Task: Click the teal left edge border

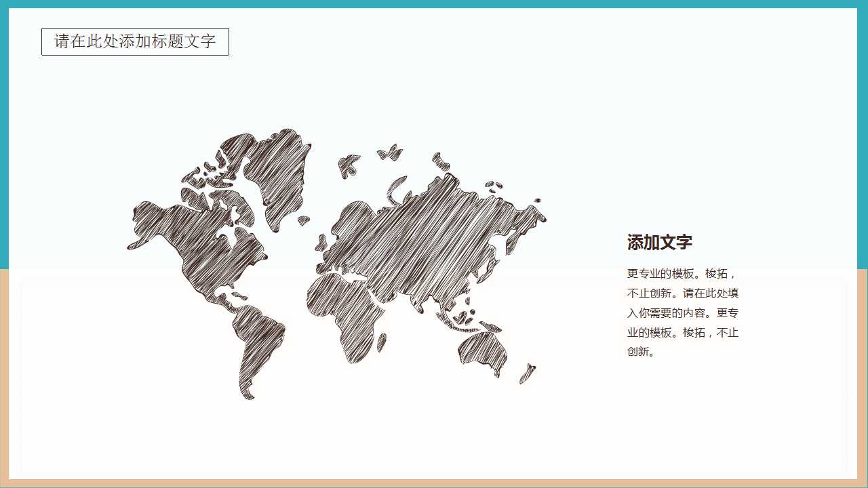Action: tap(4, 136)
